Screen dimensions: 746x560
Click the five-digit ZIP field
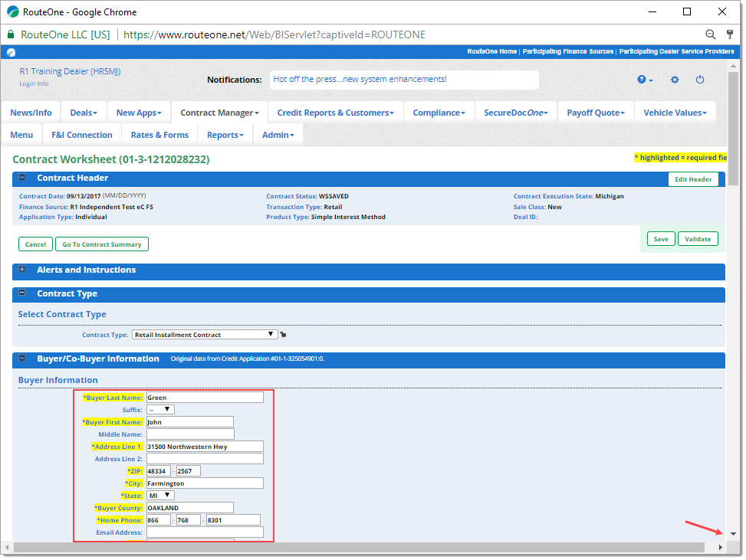[159, 471]
